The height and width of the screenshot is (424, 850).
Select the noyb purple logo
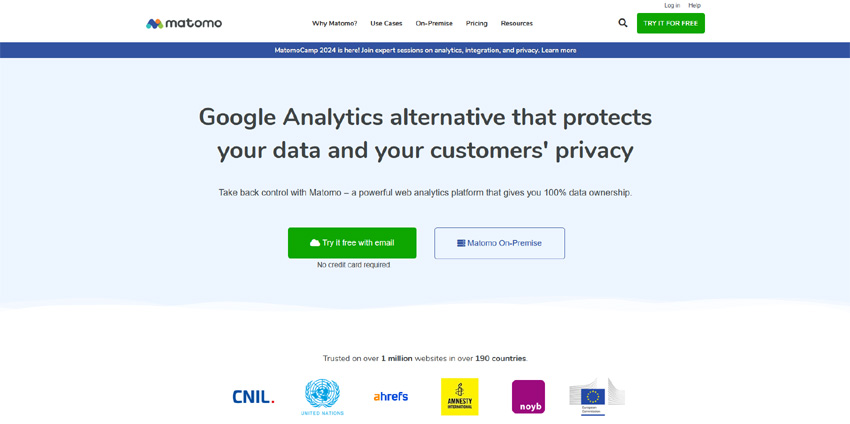(x=528, y=397)
